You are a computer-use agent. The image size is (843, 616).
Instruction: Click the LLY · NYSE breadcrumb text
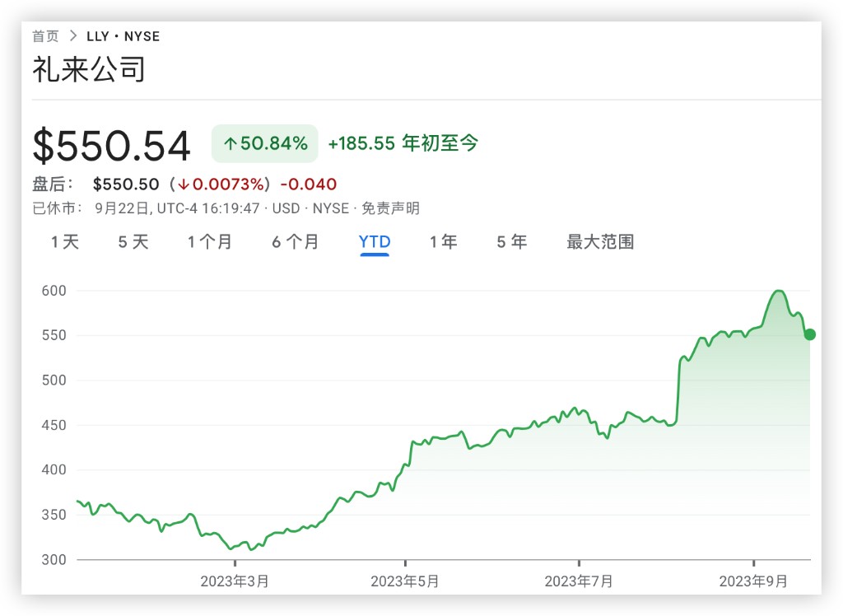click(x=123, y=36)
